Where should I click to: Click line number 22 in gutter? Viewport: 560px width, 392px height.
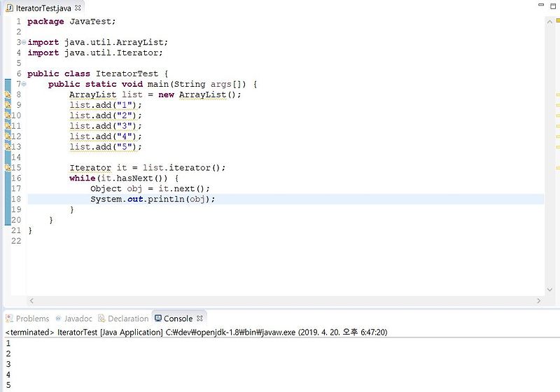click(16, 241)
